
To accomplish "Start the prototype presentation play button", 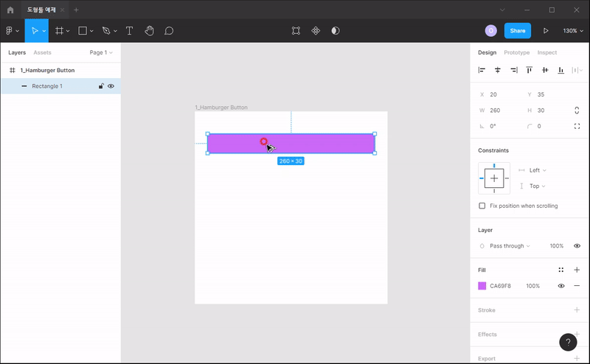I will [x=546, y=31].
